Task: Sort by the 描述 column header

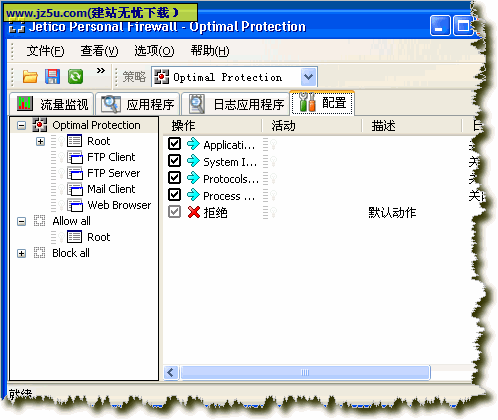Action: point(413,126)
